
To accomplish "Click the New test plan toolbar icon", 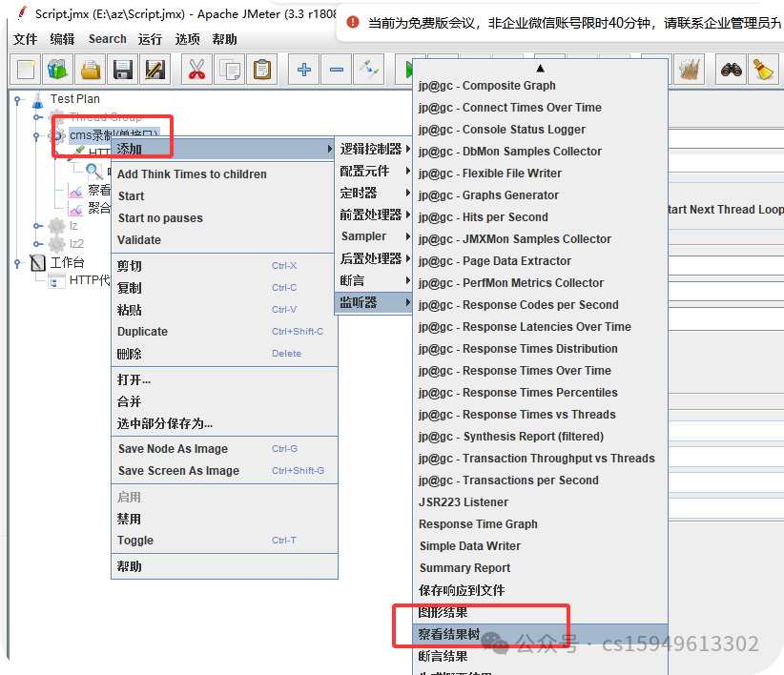I will click(x=26, y=70).
